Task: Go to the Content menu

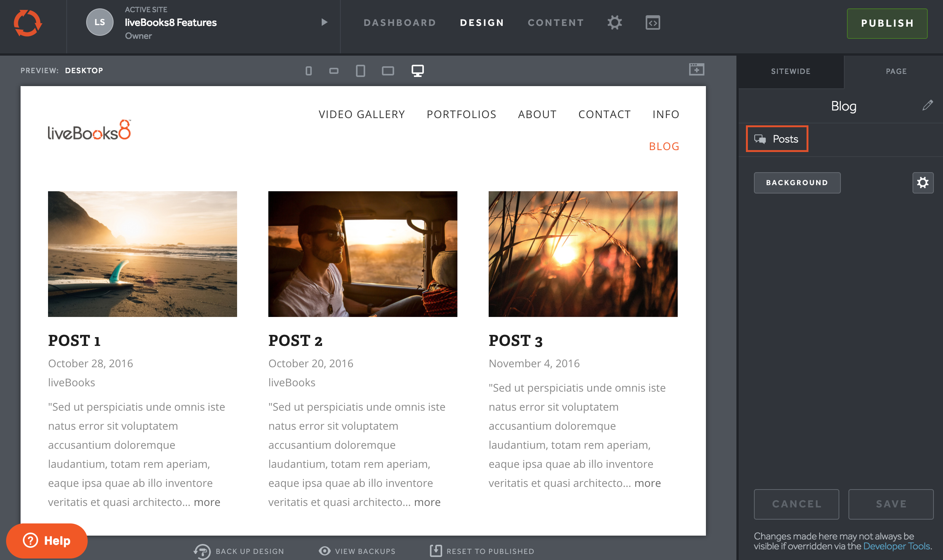Action: (x=556, y=23)
